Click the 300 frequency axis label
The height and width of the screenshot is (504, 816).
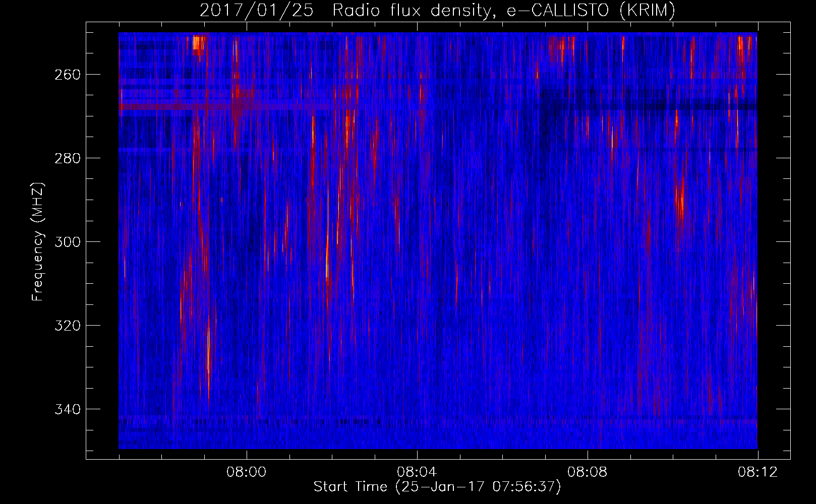click(x=67, y=242)
